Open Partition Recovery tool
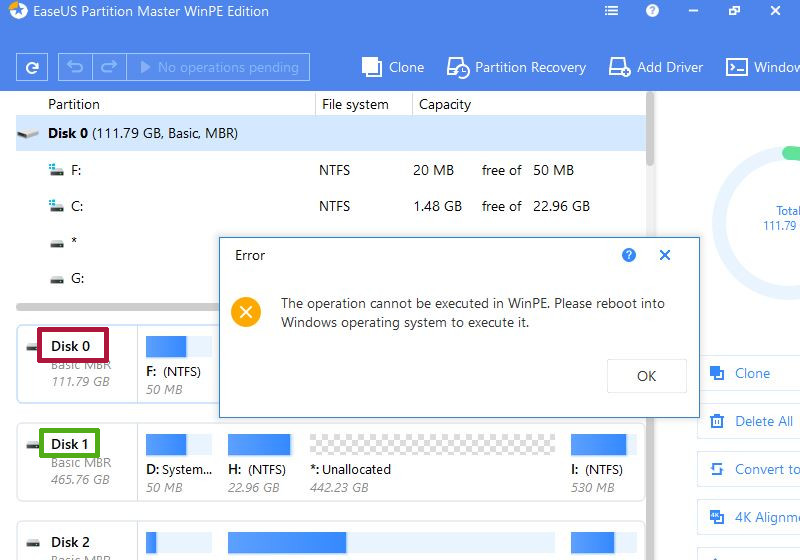This screenshot has height=560, width=800. point(516,67)
